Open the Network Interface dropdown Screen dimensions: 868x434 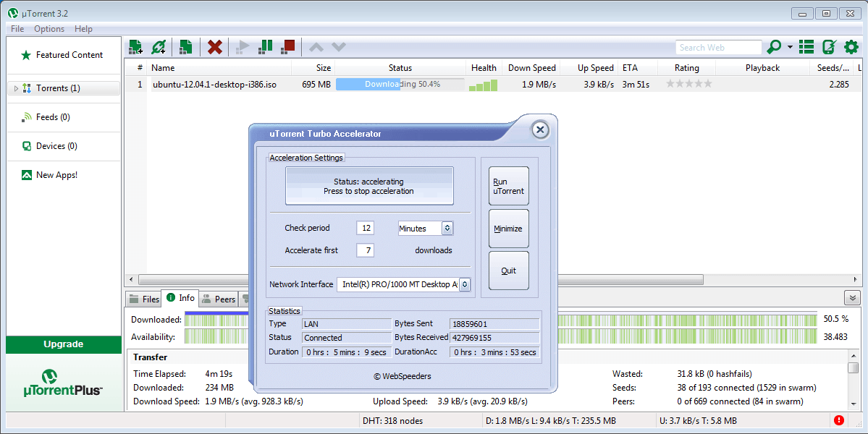404,285
